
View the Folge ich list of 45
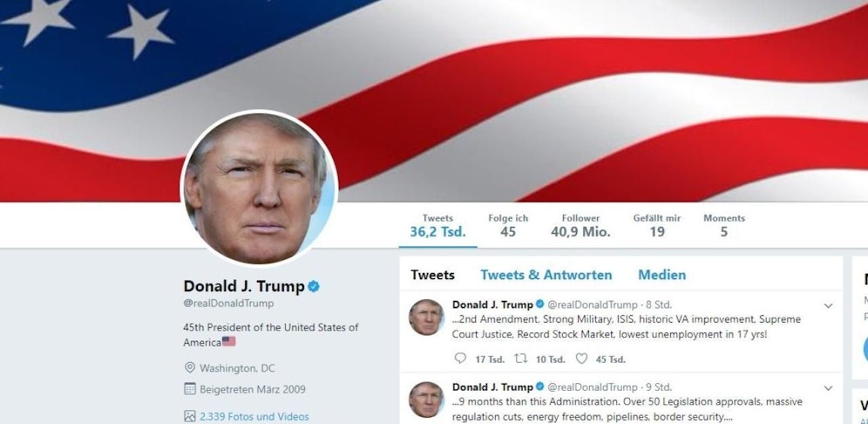coord(507,226)
